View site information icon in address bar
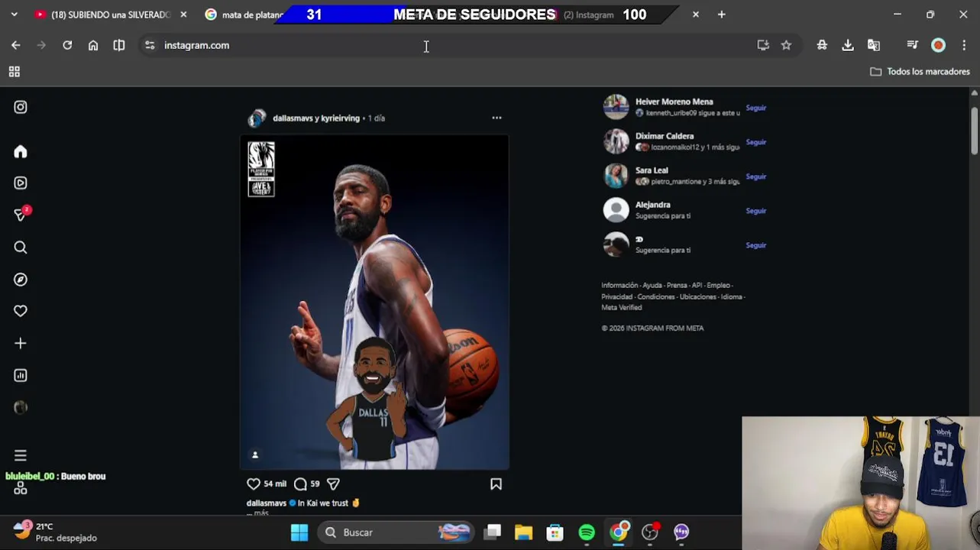 pyautogui.click(x=149, y=45)
